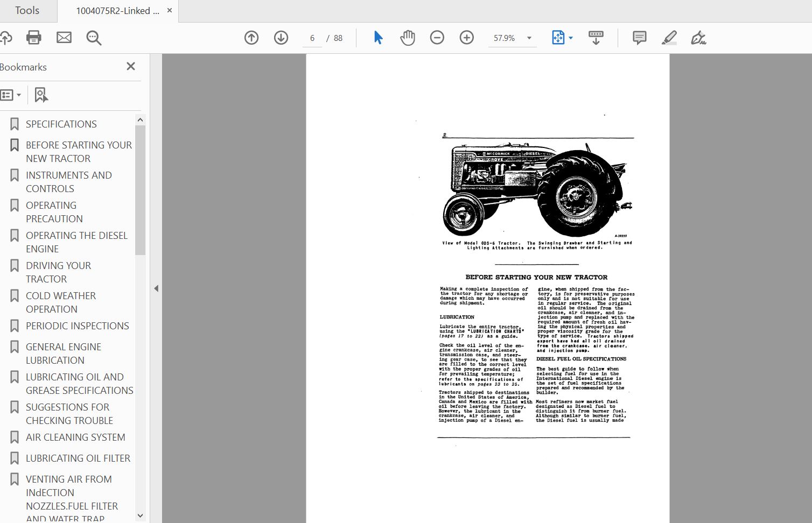This screenshot has width=812, height=523.
Task: Open the fit page dropdown arrow
Action: click(x=571, y=38)
